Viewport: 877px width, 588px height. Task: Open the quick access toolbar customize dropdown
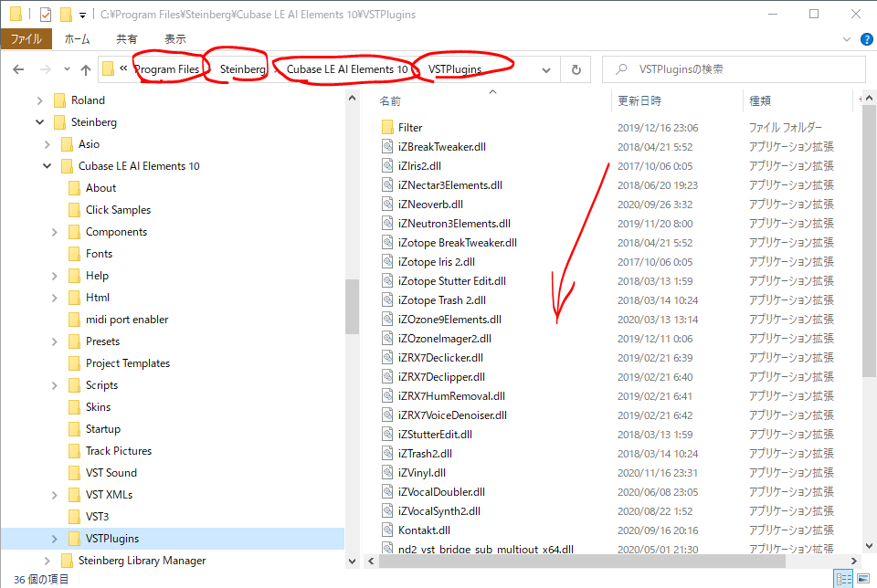82,16
